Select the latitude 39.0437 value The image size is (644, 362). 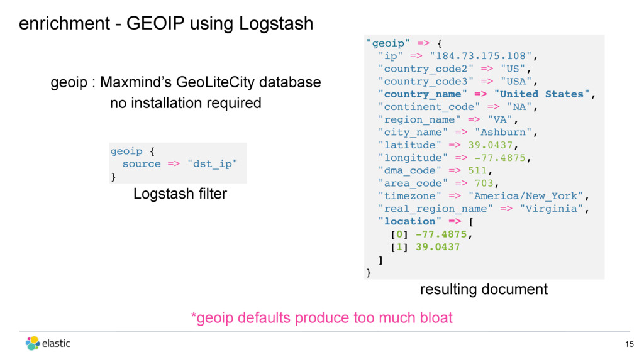(x=491, y=145)
